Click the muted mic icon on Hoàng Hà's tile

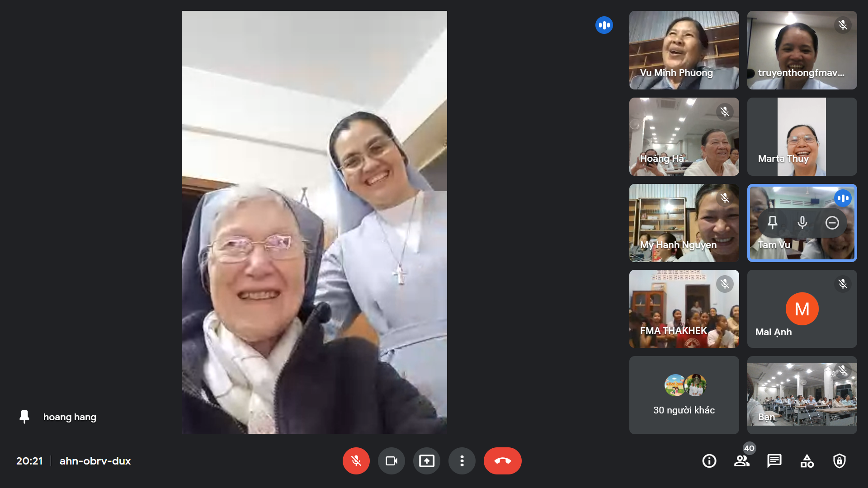coord(725,112)
